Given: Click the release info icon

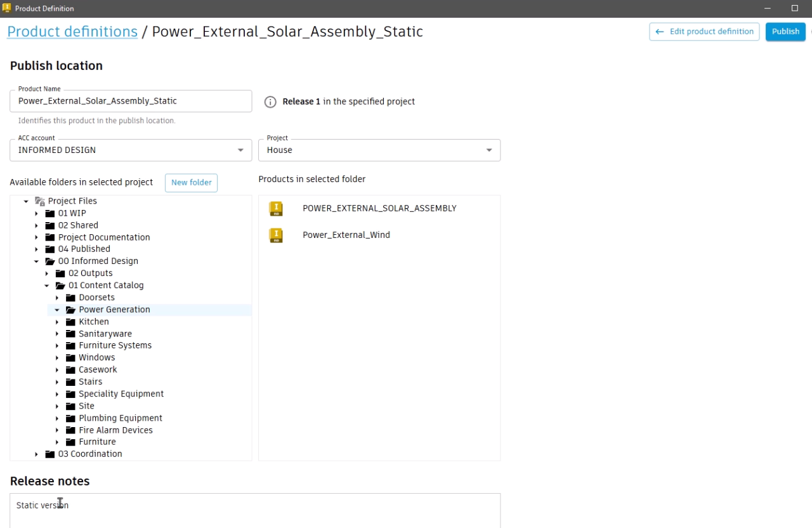Looking at the screenshot, I should point(270,102).
